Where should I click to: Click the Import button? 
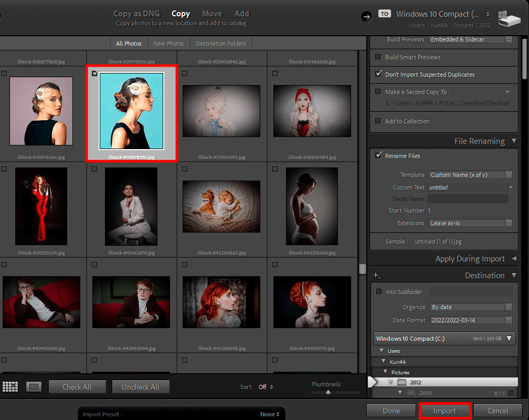pos(445,411)
